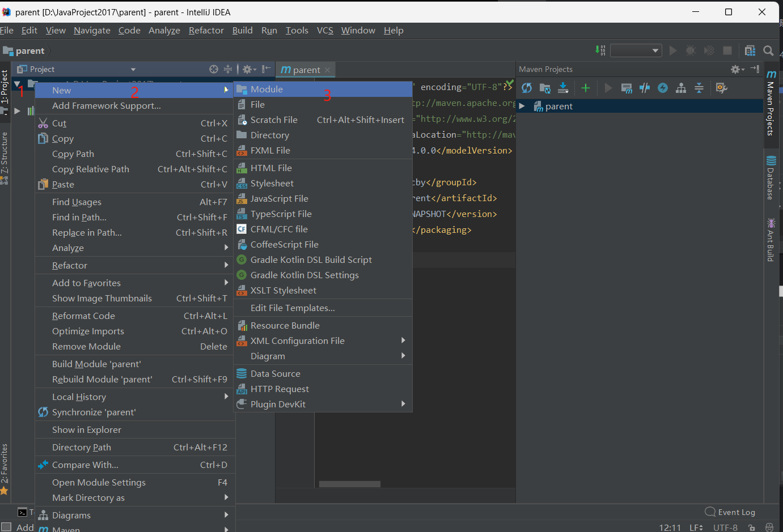Add a Maven project with green plus
Viewport: 783px width, 532px height.
pyautogui.click(x=586, y=88)
